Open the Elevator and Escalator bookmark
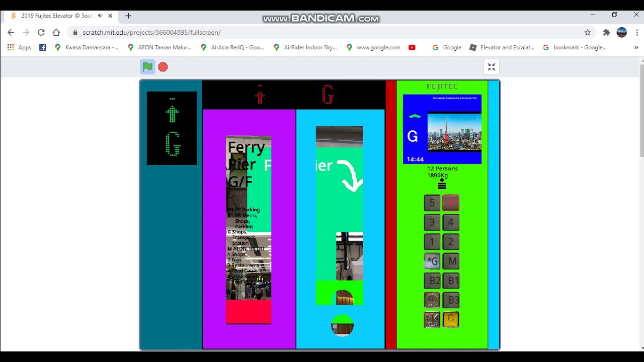The width and height of the screenshot is (644, 362). pos(502,47)
